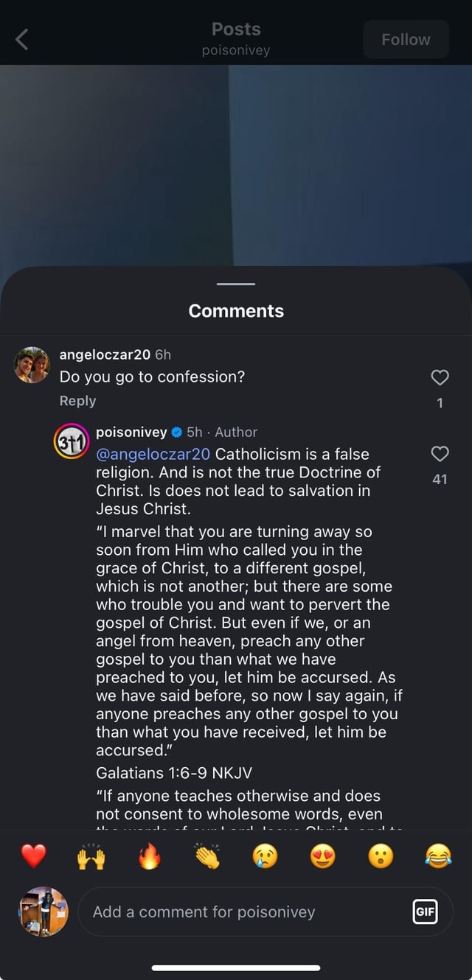React with heart eyes emoji
Screen dimensions: 472x980
click(323, 856)
